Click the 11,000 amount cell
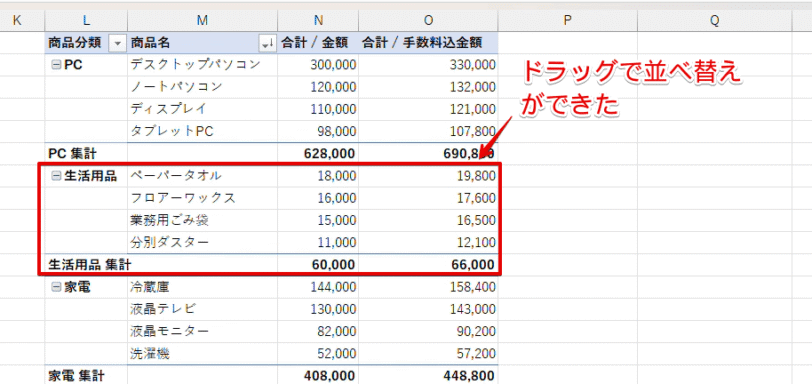This screenshot has width=812, height=384. point(318,243)
